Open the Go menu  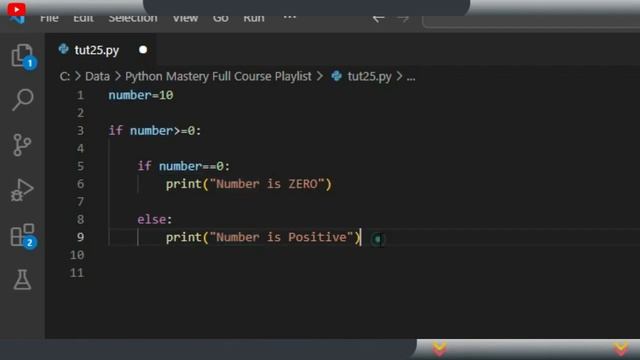pyautogui.click(x=220, y=18)
